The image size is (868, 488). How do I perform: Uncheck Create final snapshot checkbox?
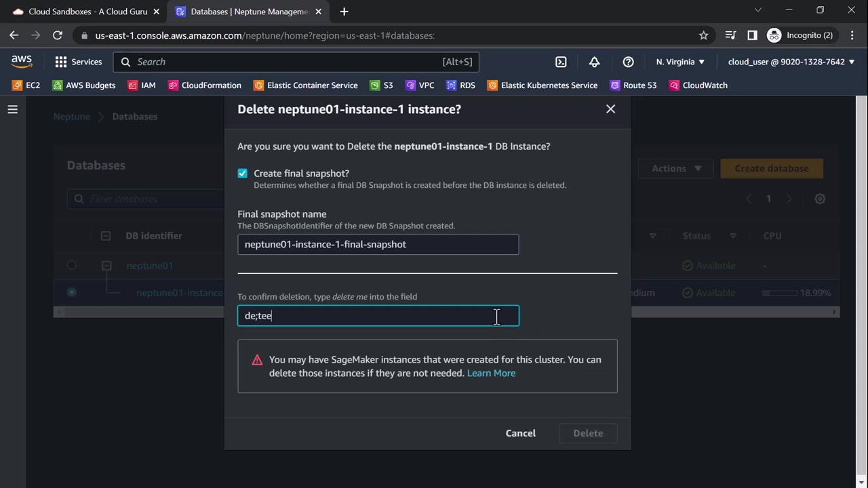pos(242,174)
